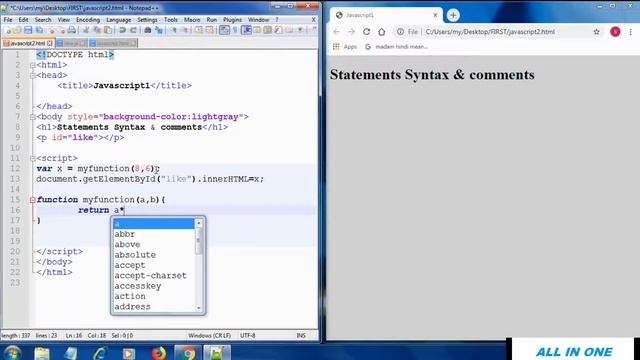Toggle the indent guide toolbar button
The width and height of the screenshot is (640, 360).
pyautogui.click(x=246, y=30)
